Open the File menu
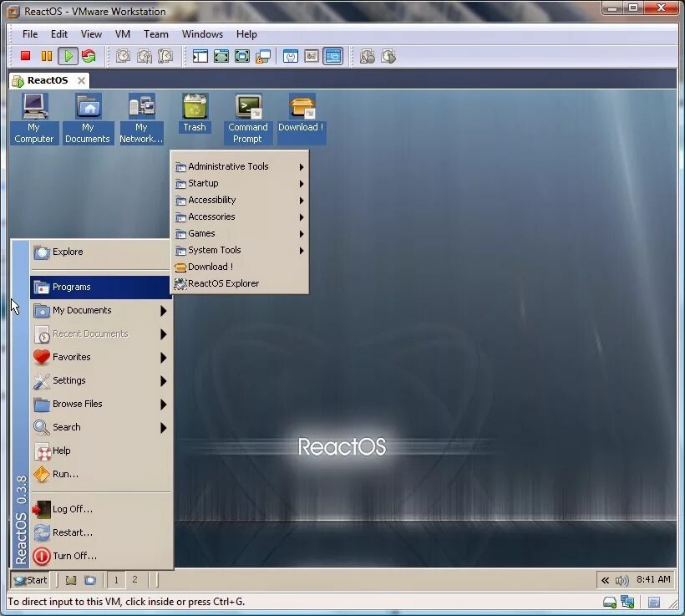Screen dimensions: 685x616 (x=30, y=34)
